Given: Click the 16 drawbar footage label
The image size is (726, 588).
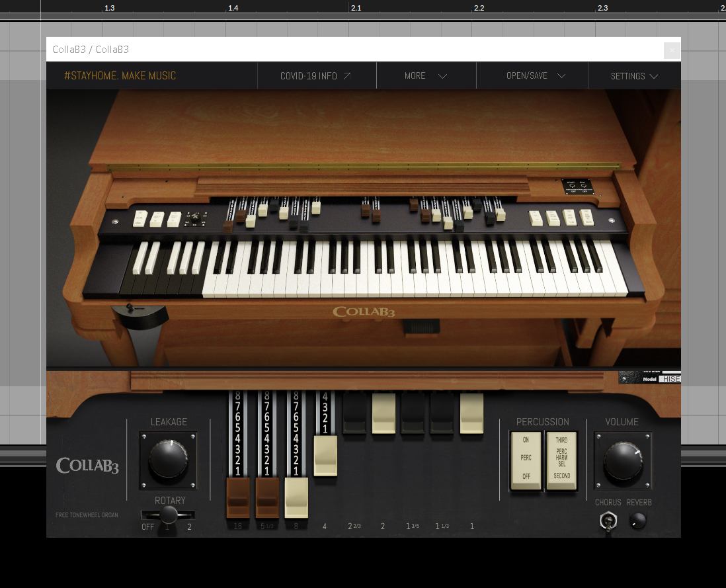Looking at the screenshot, I should pos(238,526).
